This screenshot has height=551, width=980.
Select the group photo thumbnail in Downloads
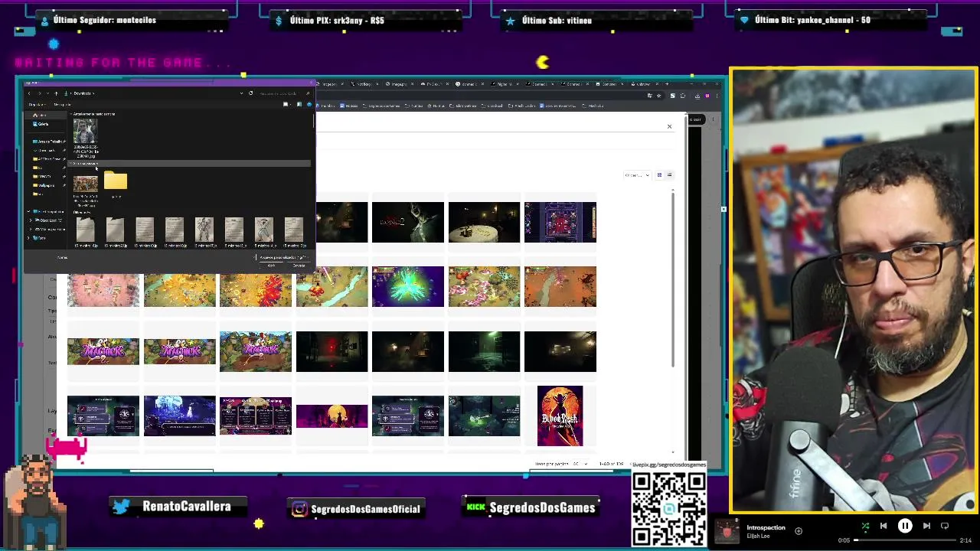[x=86, y=183]
